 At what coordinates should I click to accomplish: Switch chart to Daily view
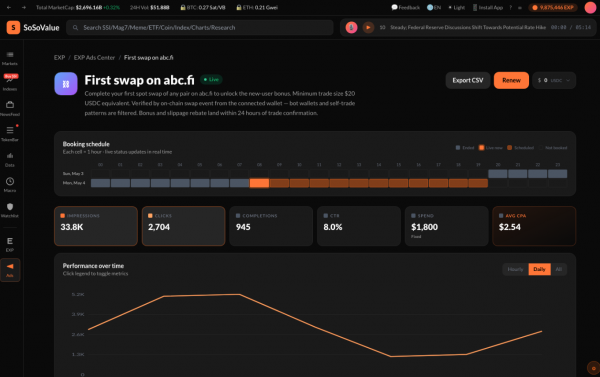(x=539, y=269)
